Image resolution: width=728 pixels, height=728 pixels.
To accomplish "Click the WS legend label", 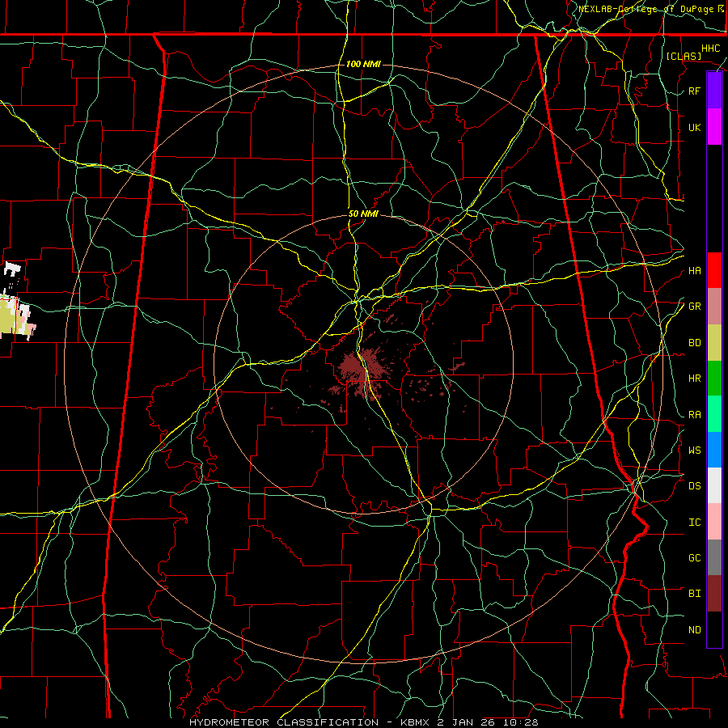I will (694, 450).
